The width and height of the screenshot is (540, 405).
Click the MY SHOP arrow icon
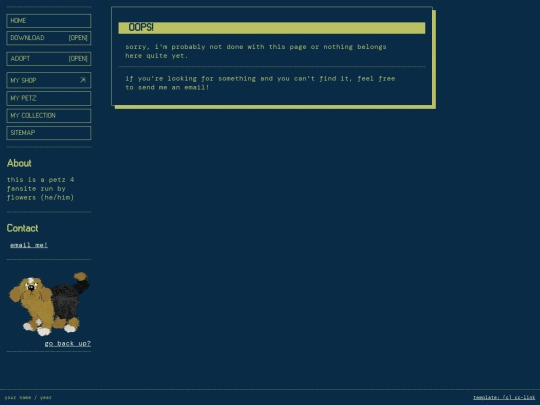pos(83,80)
